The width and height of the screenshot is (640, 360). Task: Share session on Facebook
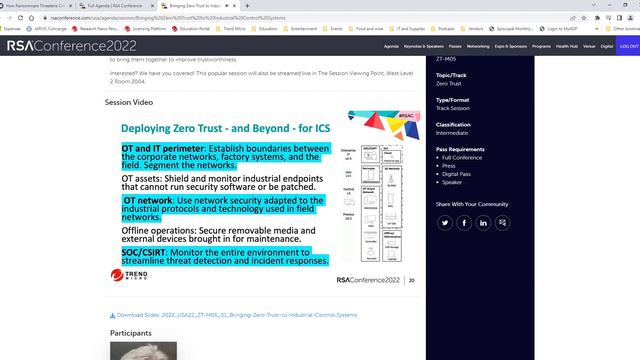[x=464, y=223]
